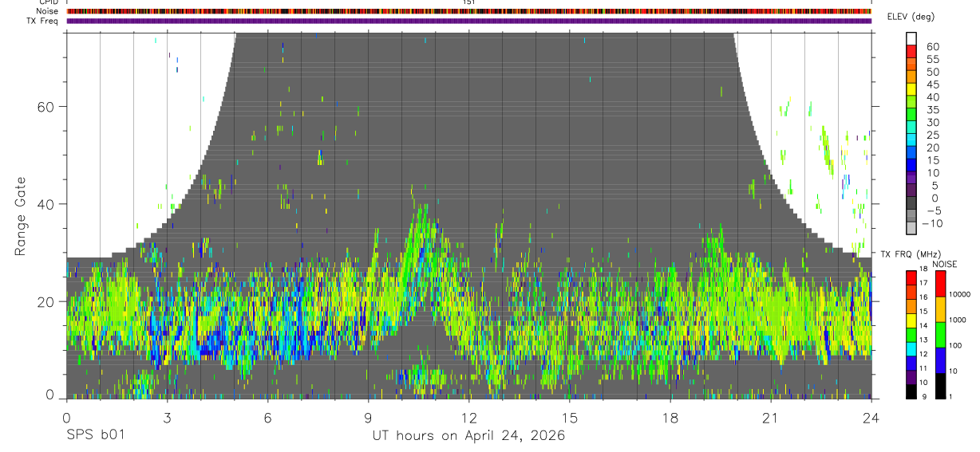Click the 45 label on the ELEV colorbar

[x=932, y=85]
